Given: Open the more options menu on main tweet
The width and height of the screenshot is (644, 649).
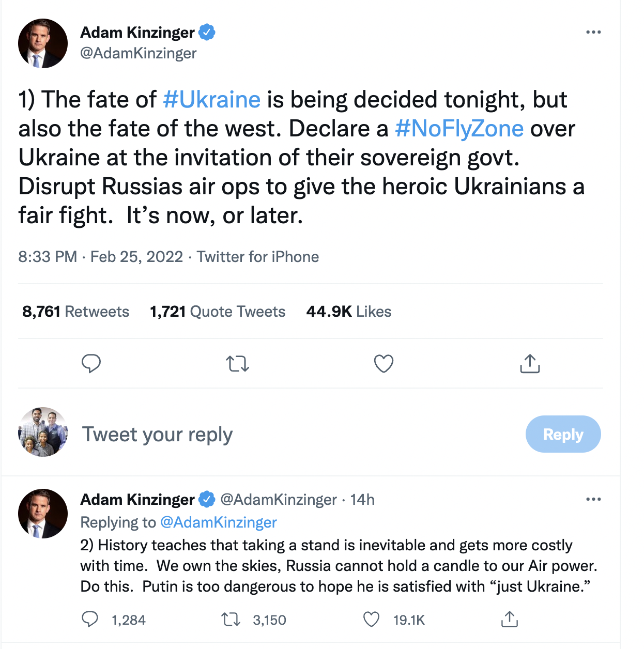Looking at the screenshot, I should [593, 32].
